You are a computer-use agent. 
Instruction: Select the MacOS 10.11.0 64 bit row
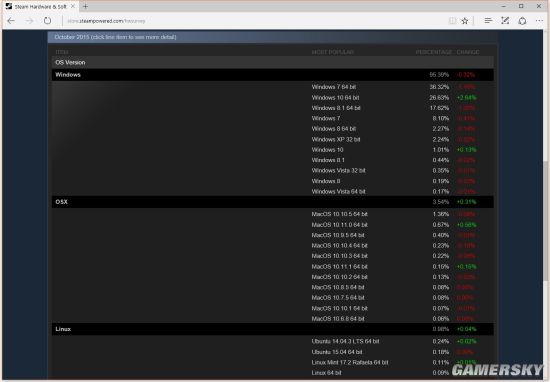pos(273,224)
